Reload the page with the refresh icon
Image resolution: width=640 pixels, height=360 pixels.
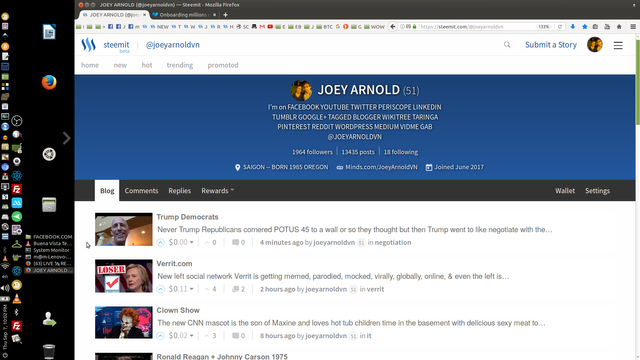[x=560, y=27]
